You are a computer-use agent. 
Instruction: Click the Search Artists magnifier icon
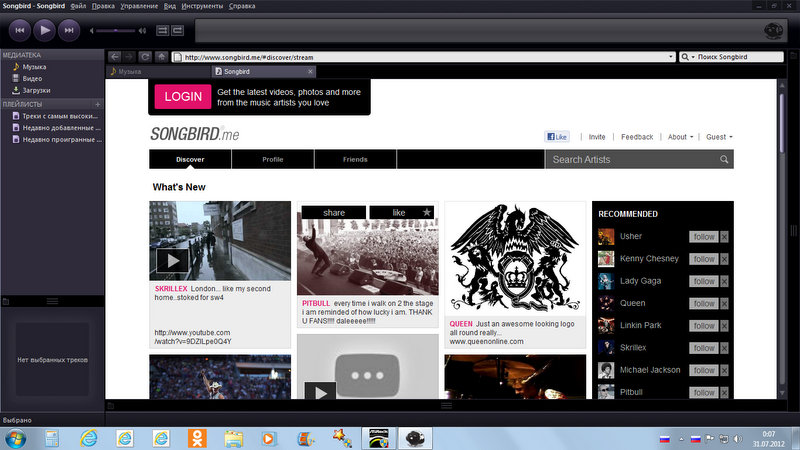(724, 160)
